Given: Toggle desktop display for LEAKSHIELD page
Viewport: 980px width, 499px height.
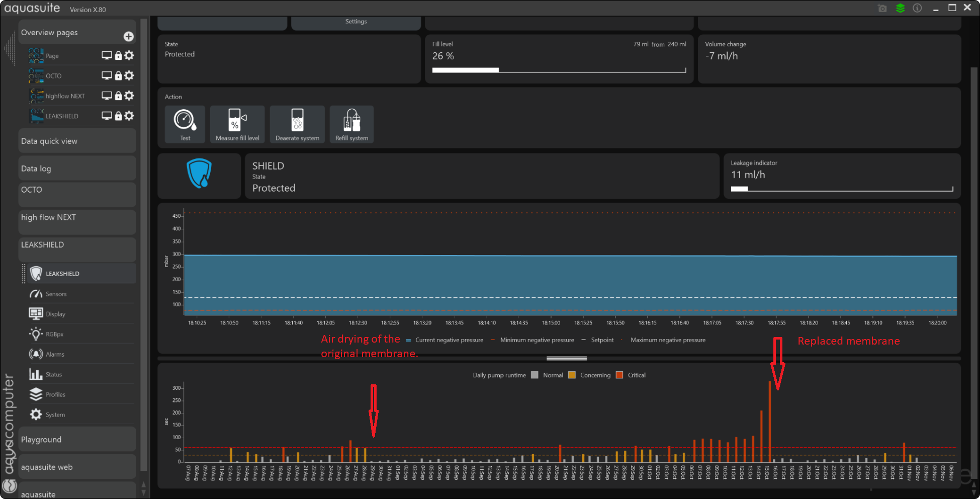Looking at the screenshot, I should [107, 116].
